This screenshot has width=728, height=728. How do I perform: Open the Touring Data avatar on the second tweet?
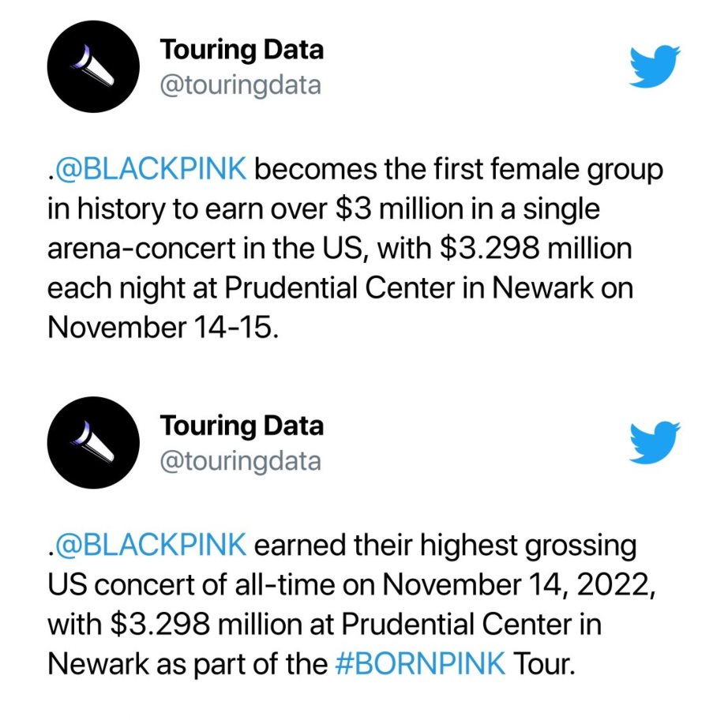[93, 442]
